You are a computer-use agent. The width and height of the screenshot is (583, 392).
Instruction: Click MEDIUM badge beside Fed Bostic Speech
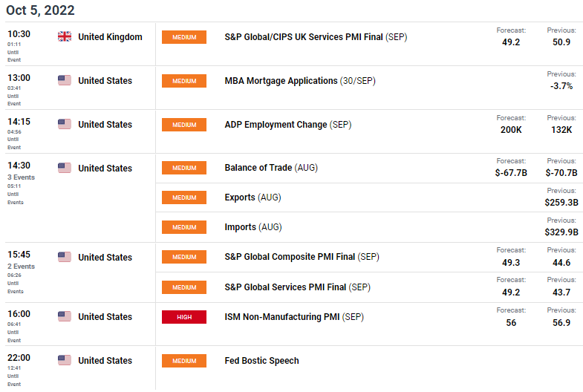[x=184, y=361]
